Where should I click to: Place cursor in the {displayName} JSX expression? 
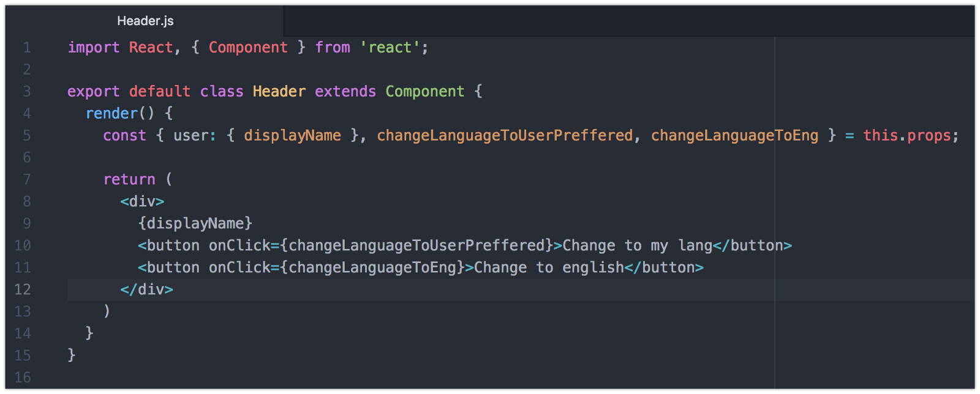[x=195, y=224]
